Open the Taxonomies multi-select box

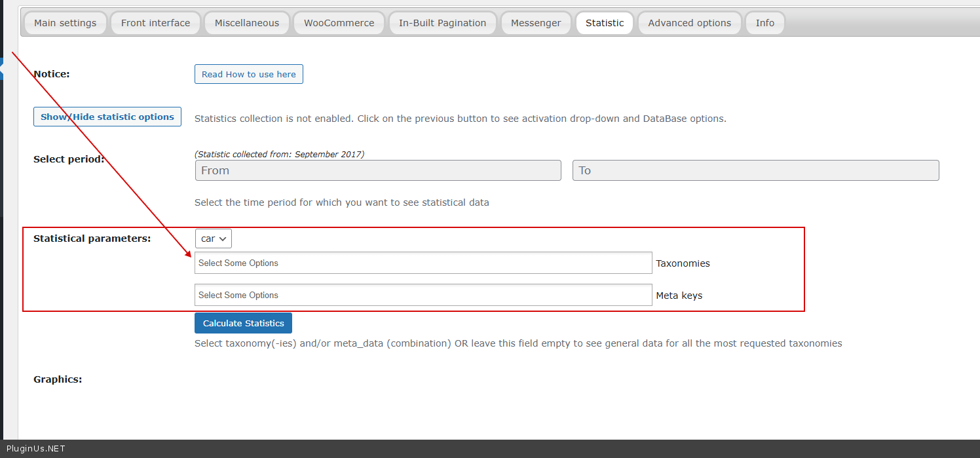[423, 263]
